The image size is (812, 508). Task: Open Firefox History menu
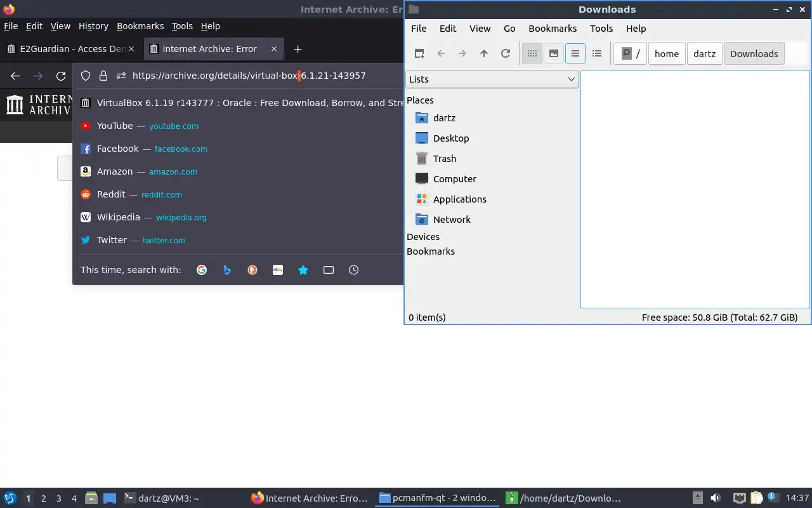click(x=93, y=26)
